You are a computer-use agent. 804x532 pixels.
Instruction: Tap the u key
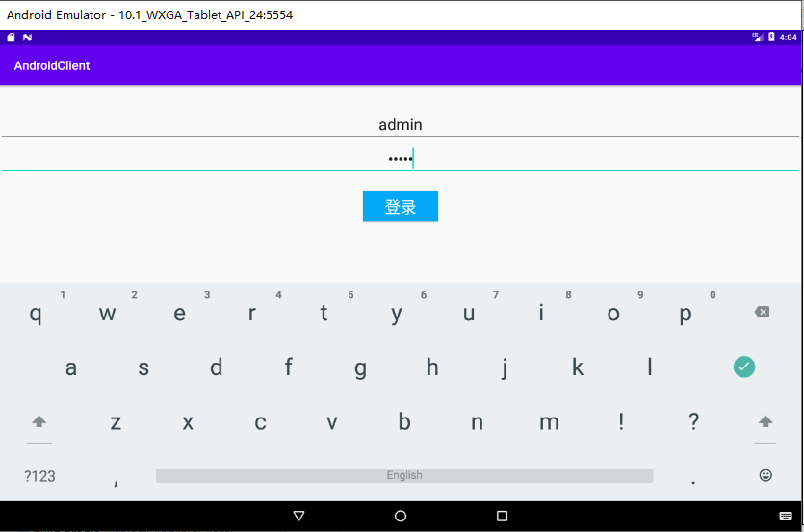[x=469, y=313]
